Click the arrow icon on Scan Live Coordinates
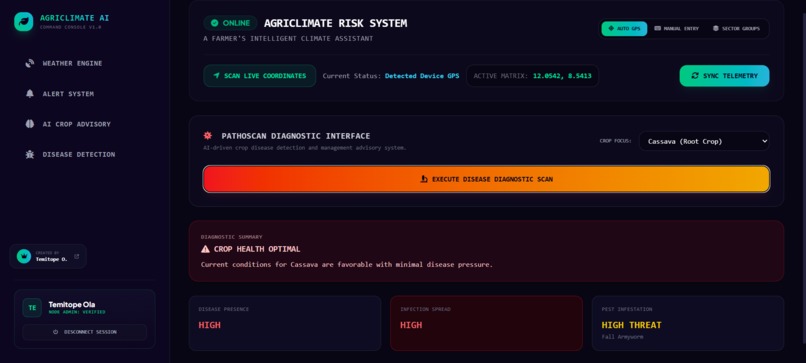The height and width of the screenshot is (363, 806). (x=216, y=76)
